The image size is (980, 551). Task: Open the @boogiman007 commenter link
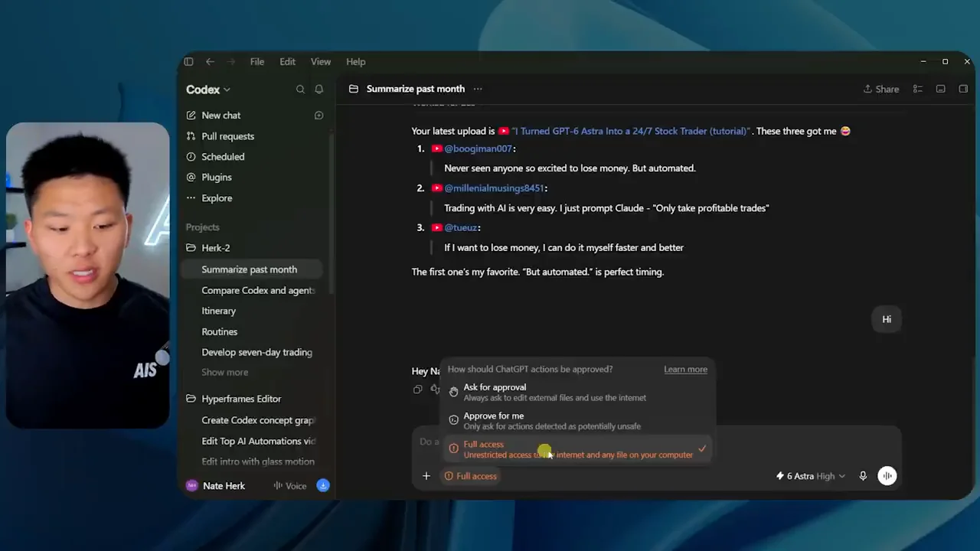[x=479, y=148]
